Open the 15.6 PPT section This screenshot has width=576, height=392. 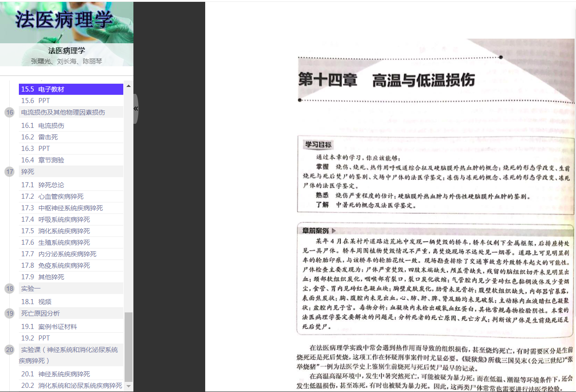click(35, 101)
